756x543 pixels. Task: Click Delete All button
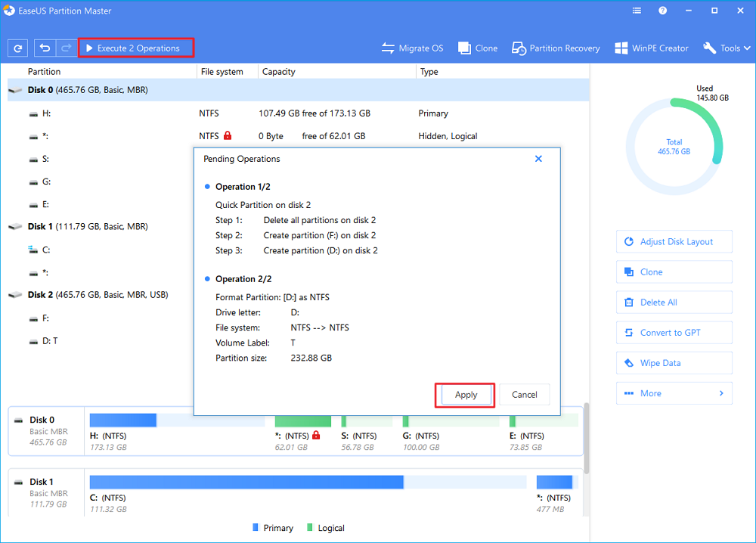(674, 303)
